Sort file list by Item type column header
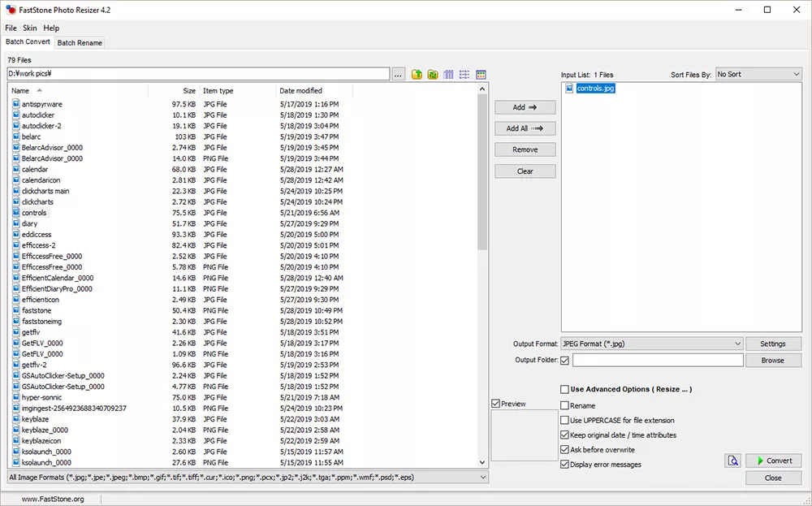The image size is (812, 506). [x=237, y=91]
